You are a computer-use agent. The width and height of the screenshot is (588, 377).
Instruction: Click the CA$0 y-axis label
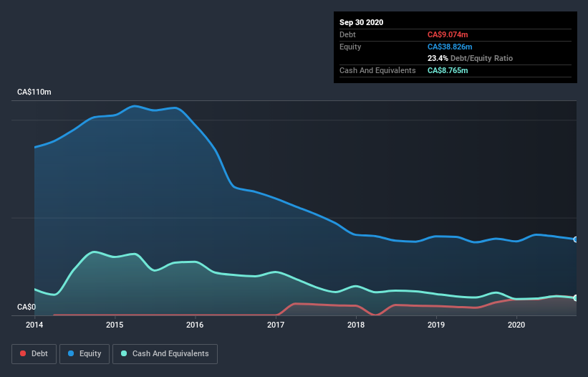point(26,307)
